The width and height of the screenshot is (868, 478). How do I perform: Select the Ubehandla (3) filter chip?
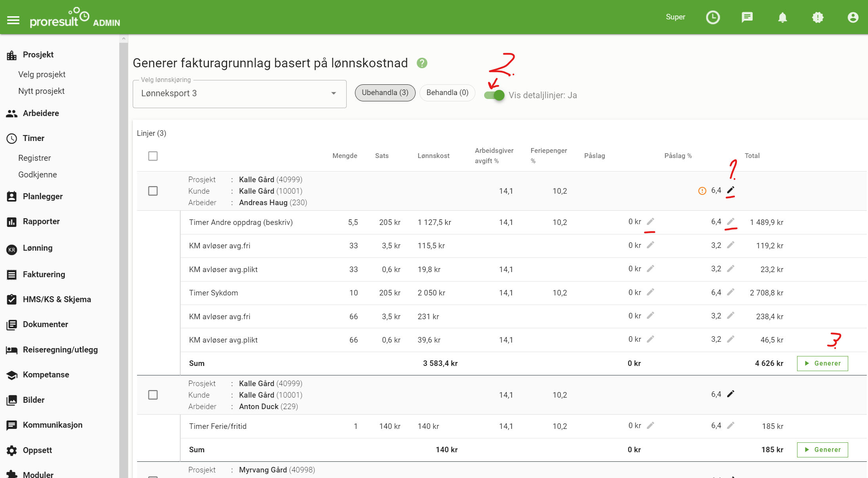[x=385, y=93]
